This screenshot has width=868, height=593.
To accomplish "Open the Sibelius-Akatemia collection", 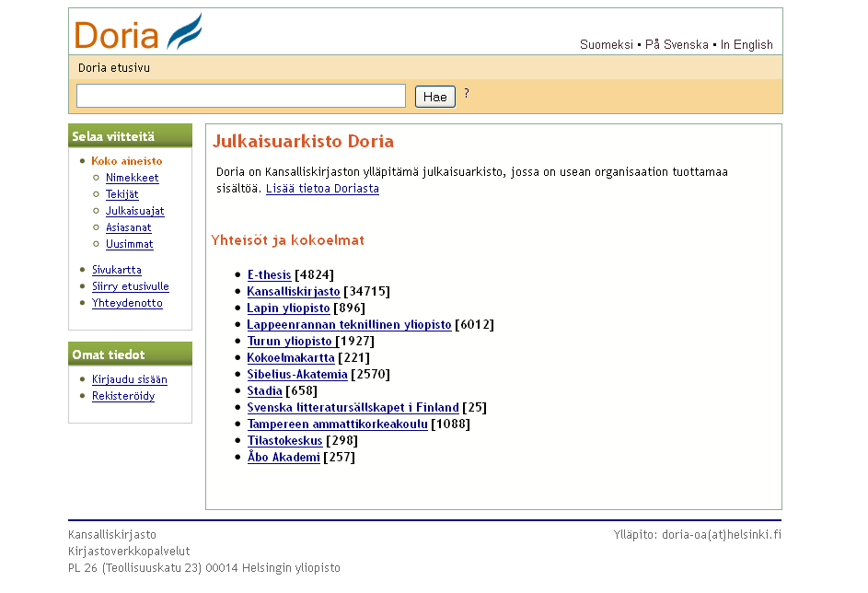I will coord(297,374).
